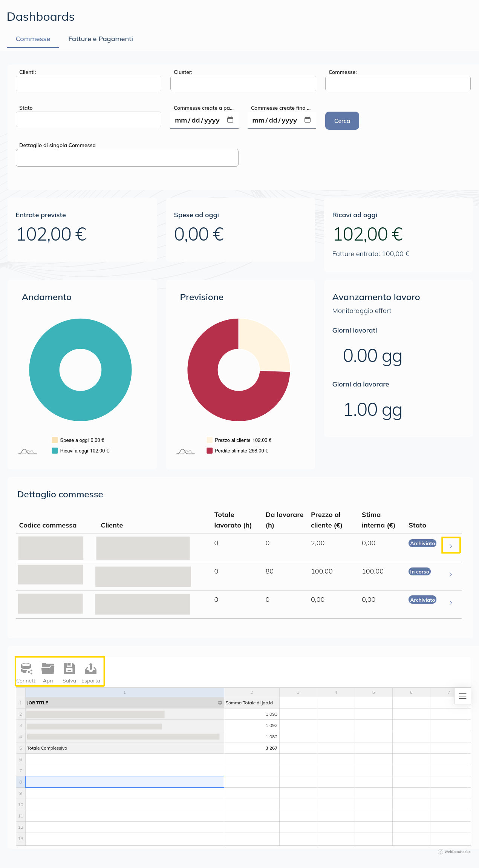Select the Commesse tab
479x868 pixels.
click(33, 39)
